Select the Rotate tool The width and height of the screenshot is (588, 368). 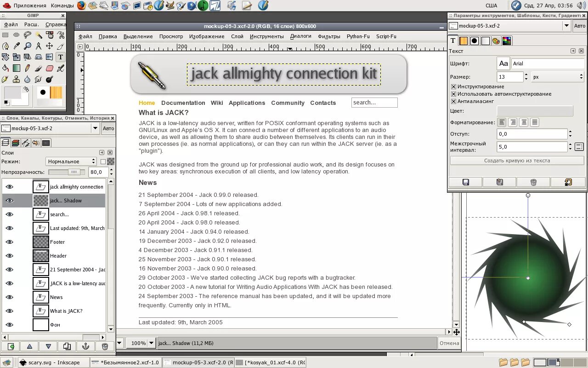pos(5,57)
